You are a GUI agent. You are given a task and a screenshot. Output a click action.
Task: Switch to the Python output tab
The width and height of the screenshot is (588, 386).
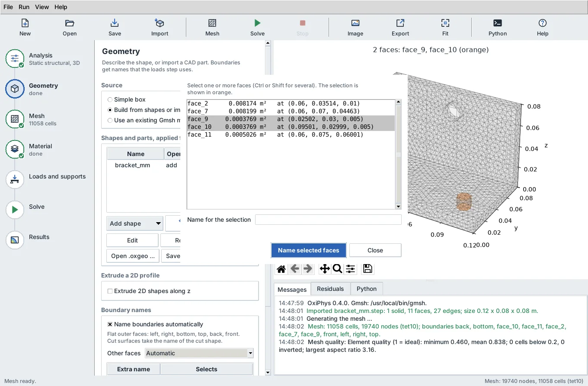tap(367, 289)
